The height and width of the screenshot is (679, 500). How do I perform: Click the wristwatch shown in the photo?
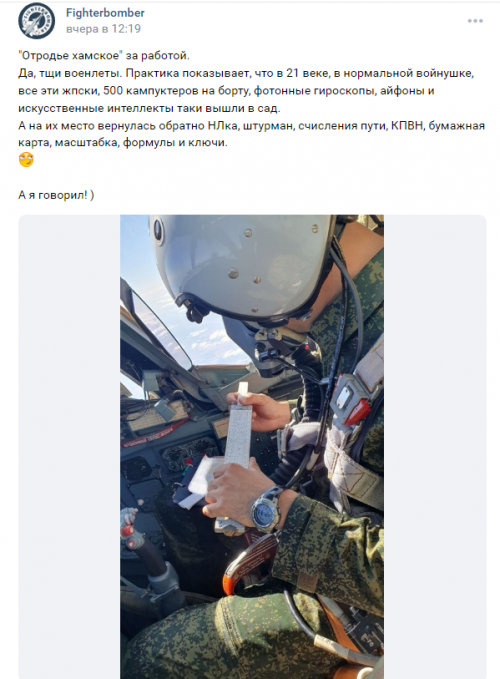point(267,509)
